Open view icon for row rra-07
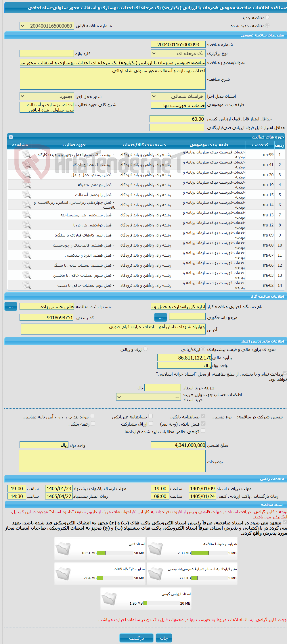287x644 pixels. [x=26, y=255]
